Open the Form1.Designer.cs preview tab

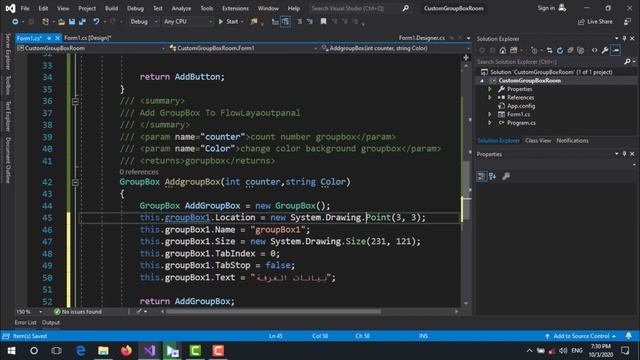point(422,38)
